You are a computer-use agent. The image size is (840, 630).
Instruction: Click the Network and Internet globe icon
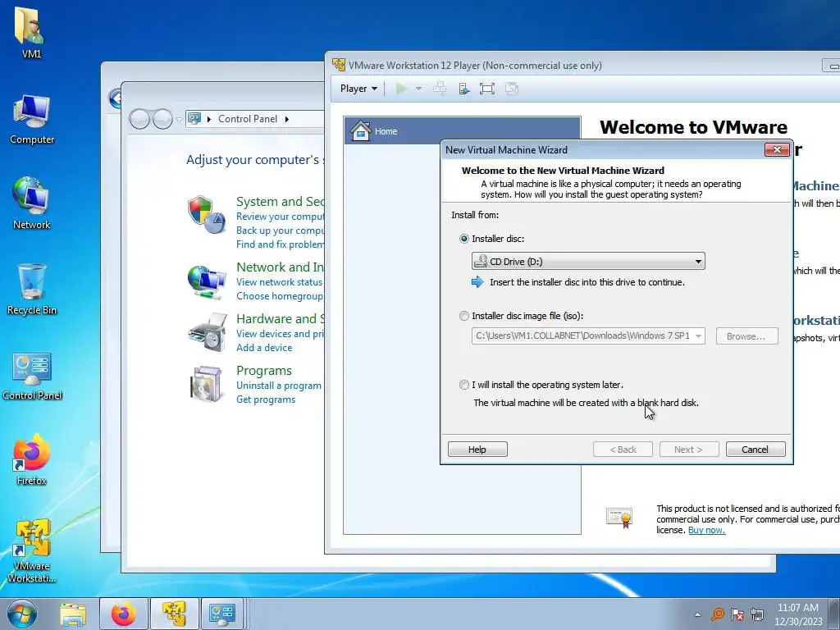pos(206,281)
